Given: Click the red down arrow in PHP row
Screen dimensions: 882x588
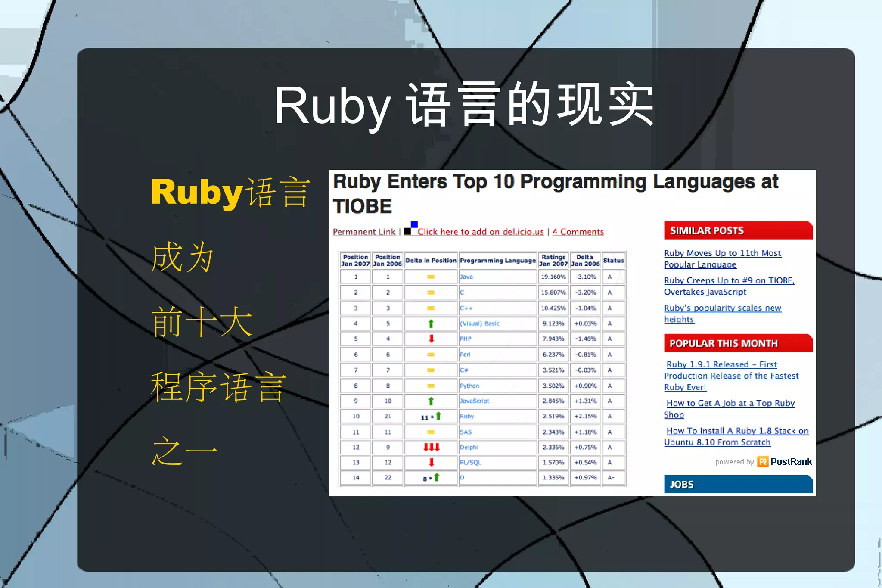Looking at the screenshot, I should coord(431,339).
